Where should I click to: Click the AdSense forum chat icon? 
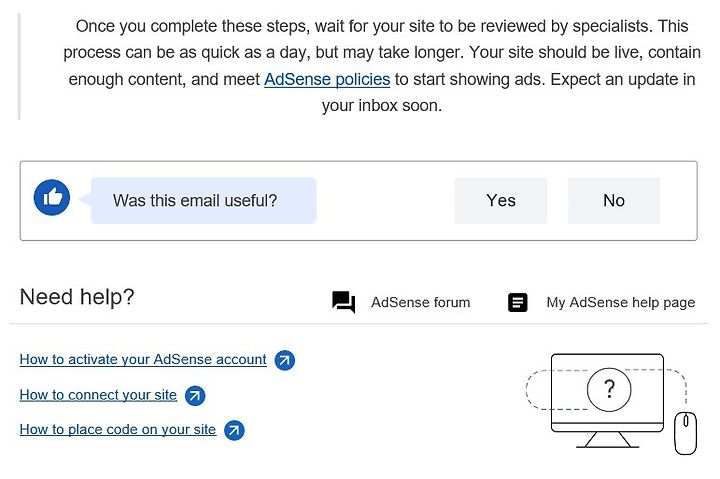pyautogui.click(x=343, y=302)
